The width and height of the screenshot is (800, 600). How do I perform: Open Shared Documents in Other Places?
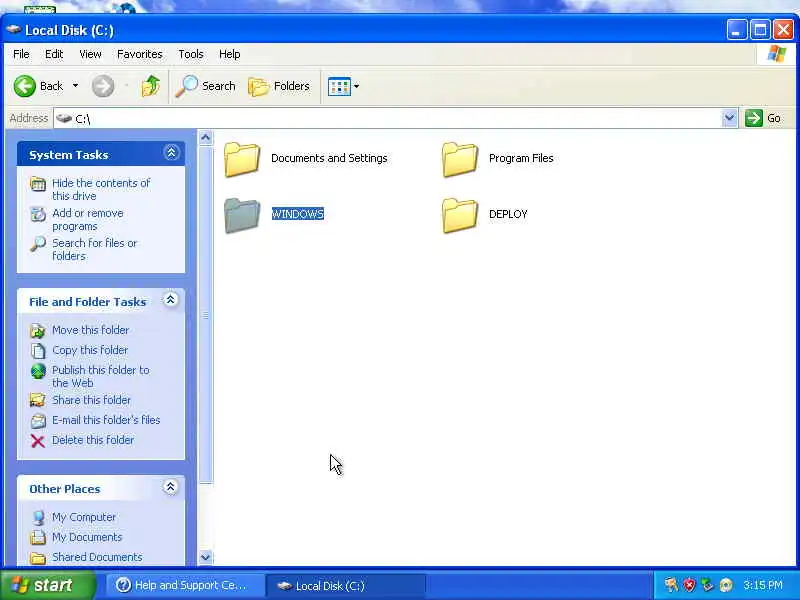(97, 557)
